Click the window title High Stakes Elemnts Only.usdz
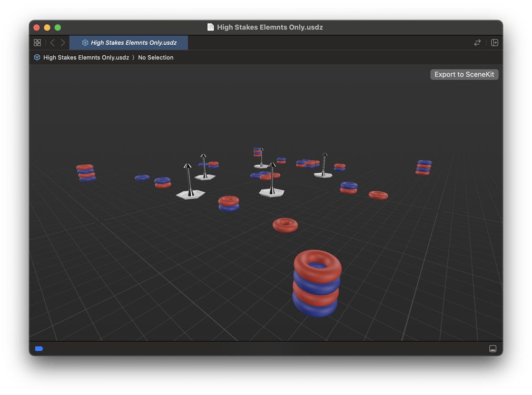The image size is (532, 395). click(x=269, y=27)
